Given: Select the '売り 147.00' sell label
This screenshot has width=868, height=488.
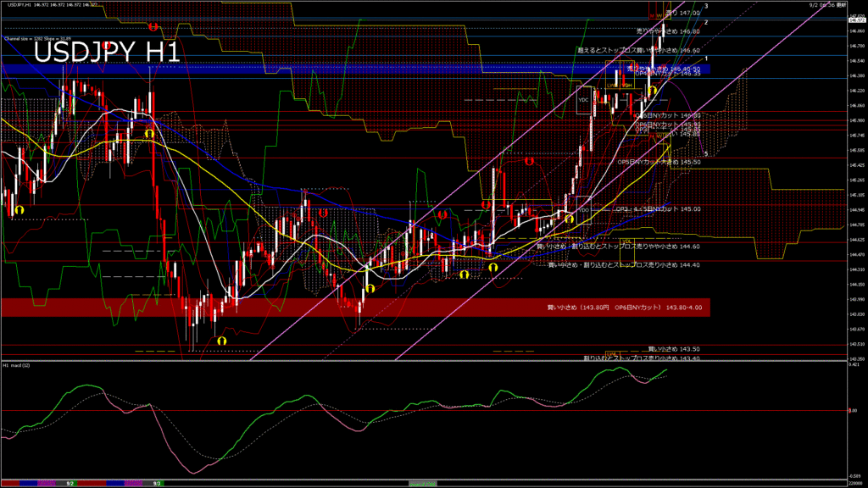Looking at the screenshot, I should (682, 13).
